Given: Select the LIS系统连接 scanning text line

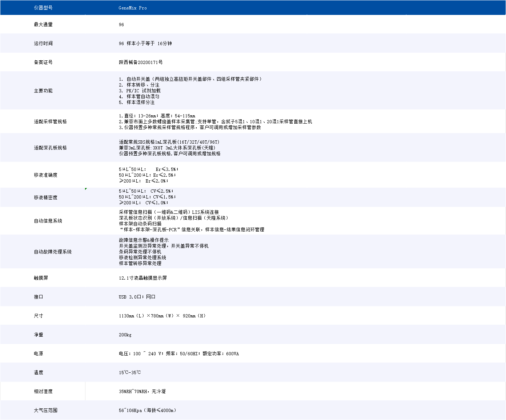Looking at the screenshot, I should coord(169,212).
